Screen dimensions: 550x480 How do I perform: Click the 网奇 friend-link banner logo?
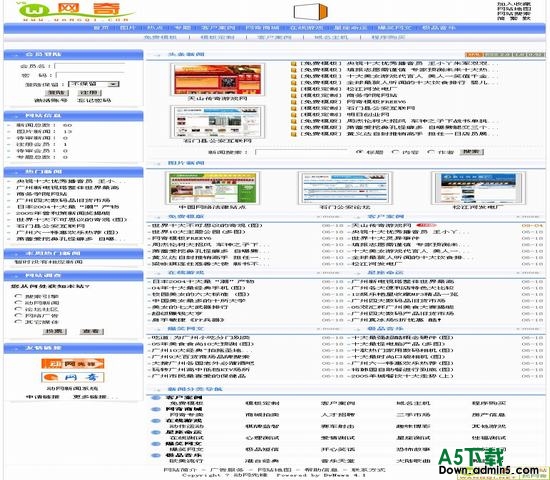click(73, 377)
